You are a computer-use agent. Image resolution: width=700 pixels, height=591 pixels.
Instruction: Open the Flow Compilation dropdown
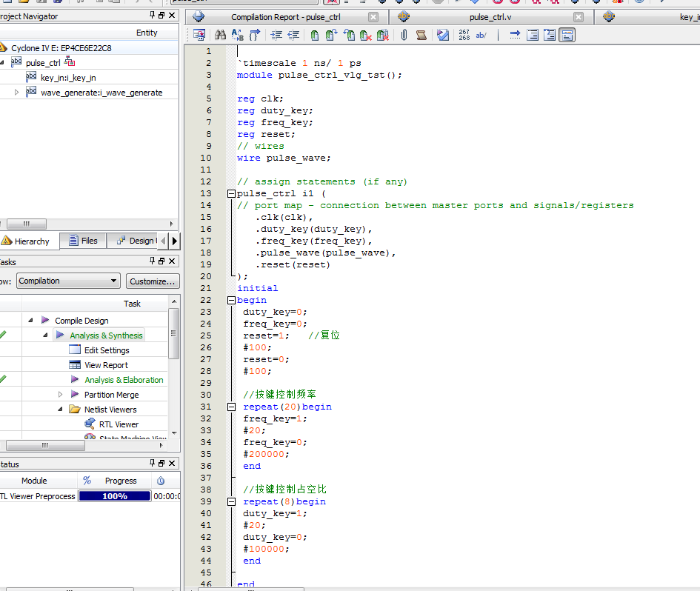68,281
